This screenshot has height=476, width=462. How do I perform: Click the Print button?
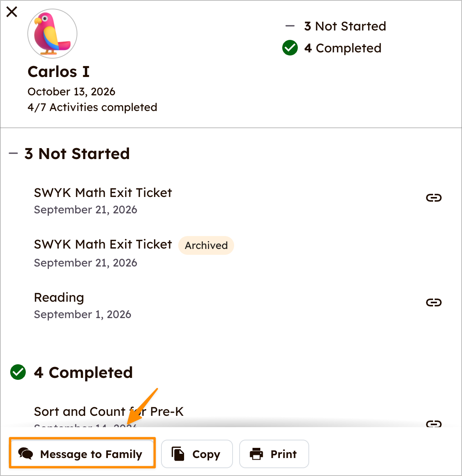pos(274,454)
